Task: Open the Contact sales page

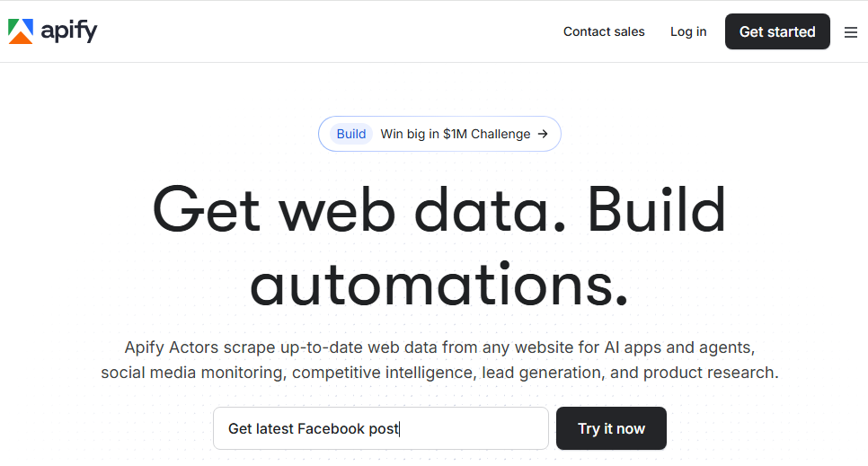Action: click(x=604, y=31)
